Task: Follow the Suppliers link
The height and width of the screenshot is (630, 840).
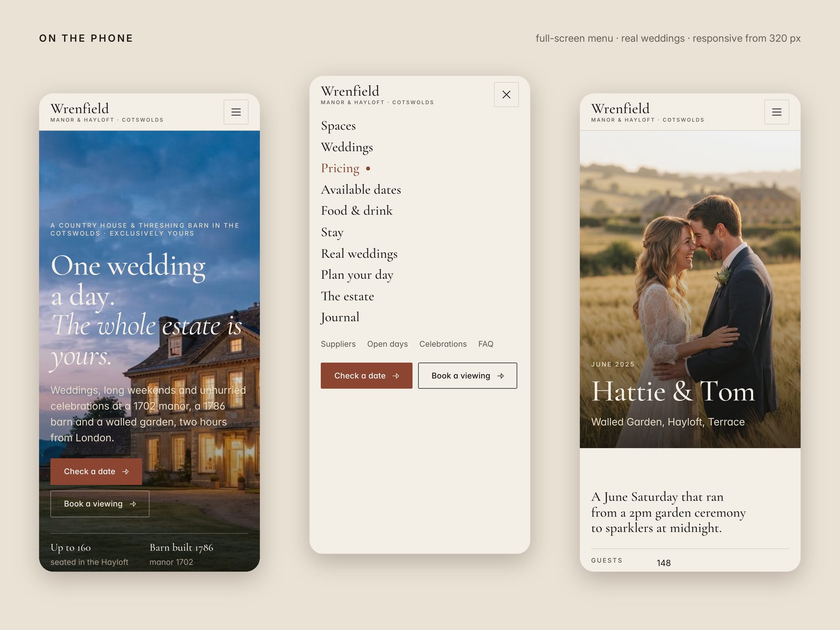Action: click(338, 344)
